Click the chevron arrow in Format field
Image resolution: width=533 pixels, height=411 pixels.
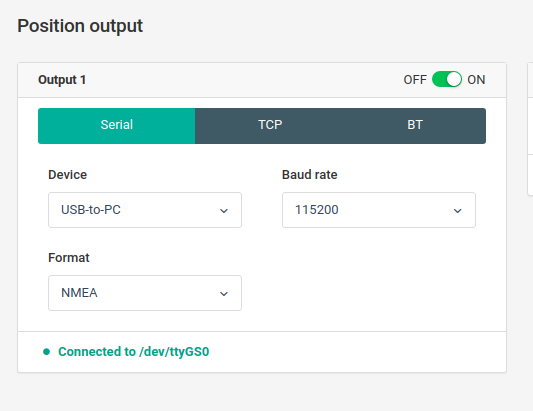pyautogui.click(x=224, y=294)
